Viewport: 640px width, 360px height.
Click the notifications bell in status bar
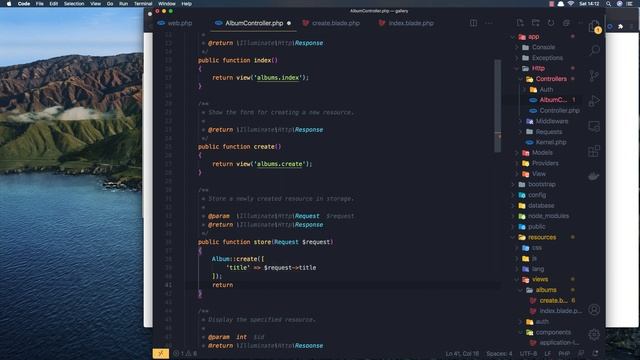[x=596, y=353]
